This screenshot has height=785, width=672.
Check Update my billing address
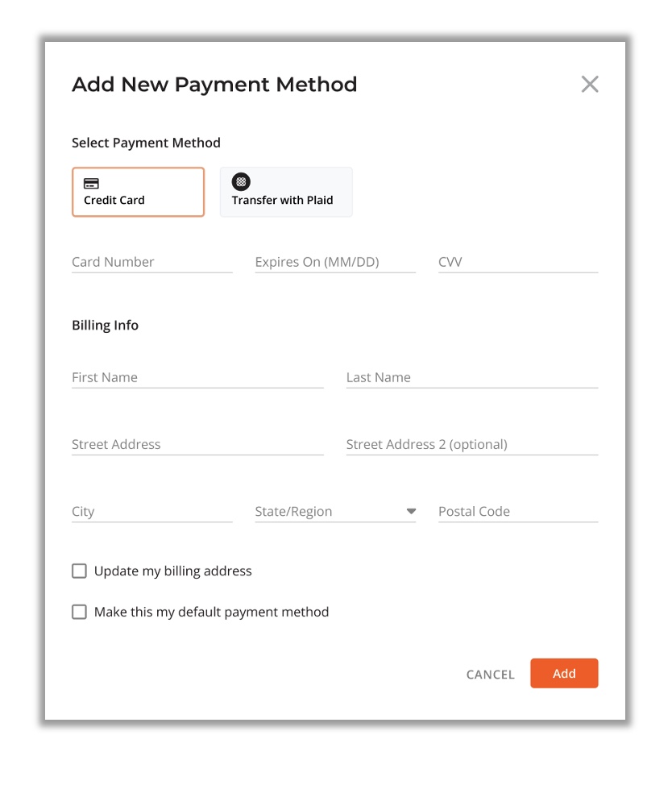point(79,571)
